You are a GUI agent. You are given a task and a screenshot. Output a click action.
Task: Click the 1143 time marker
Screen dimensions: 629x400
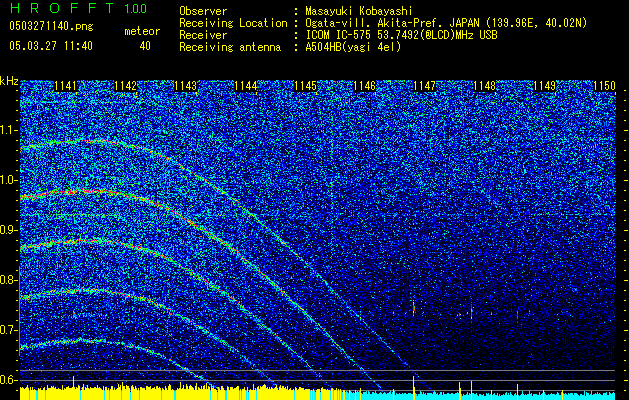(186, 86)
